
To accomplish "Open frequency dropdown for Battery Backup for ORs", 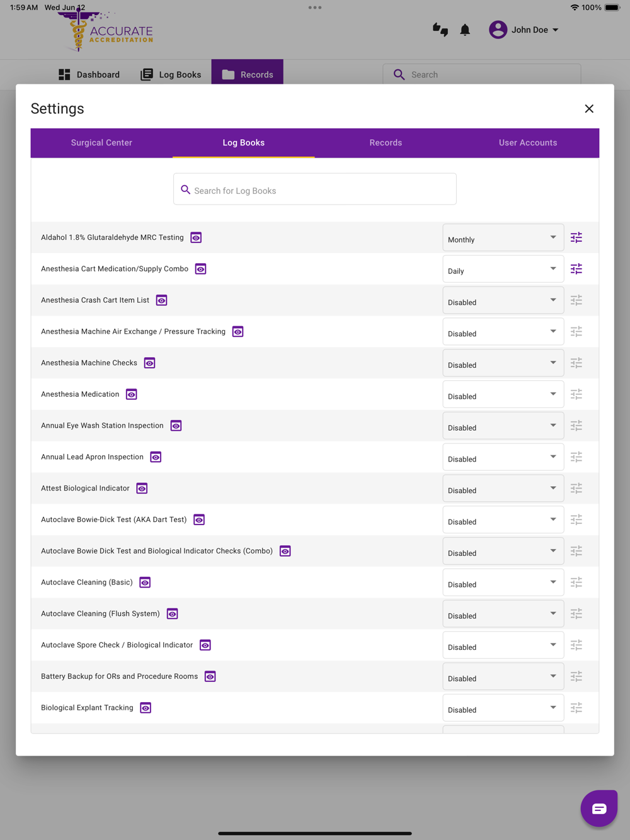I will (x=503, y=676).
